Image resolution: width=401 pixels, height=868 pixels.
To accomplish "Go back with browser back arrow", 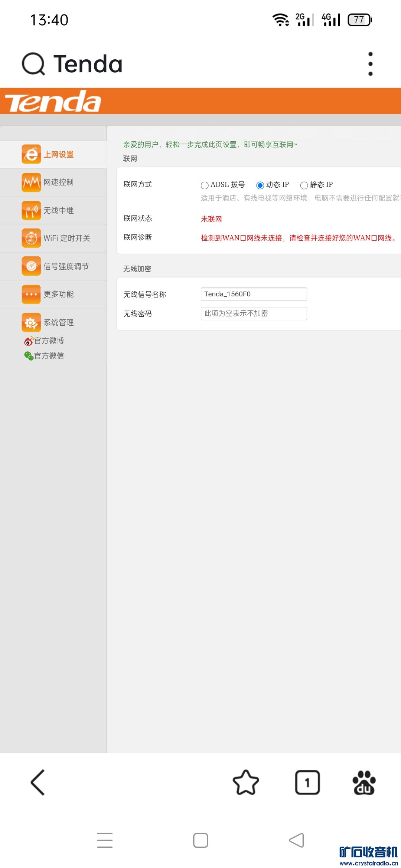I will pyautogui.click(x=38, y=782).
